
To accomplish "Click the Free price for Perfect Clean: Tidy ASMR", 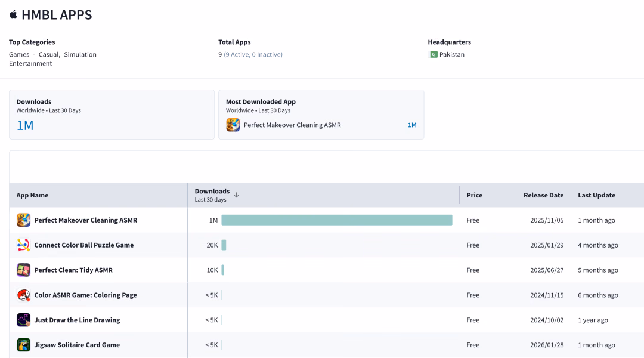I will click(x=473, y=270).
